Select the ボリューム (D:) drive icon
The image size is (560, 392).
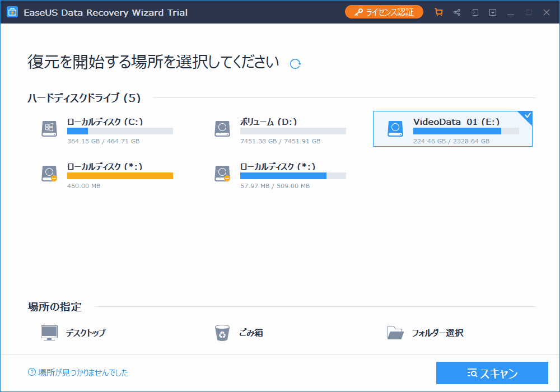(x=222, y=129)
